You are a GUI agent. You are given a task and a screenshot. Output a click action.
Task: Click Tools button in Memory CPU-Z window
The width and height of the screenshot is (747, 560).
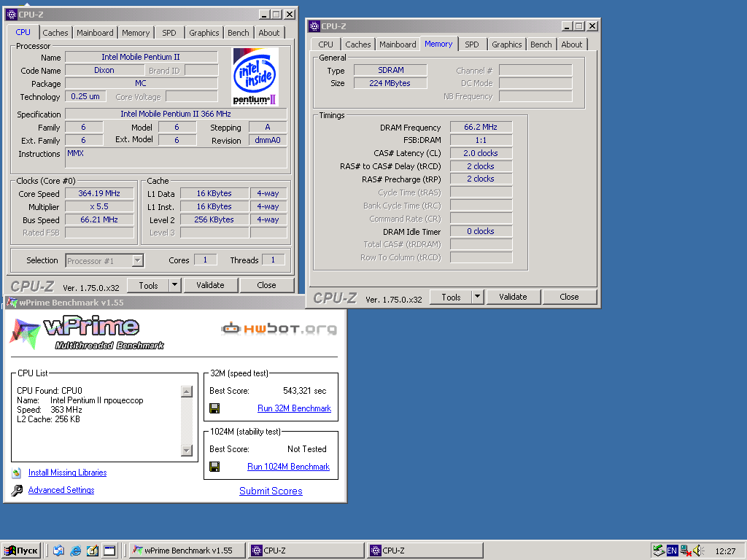[x=451, y=297]
